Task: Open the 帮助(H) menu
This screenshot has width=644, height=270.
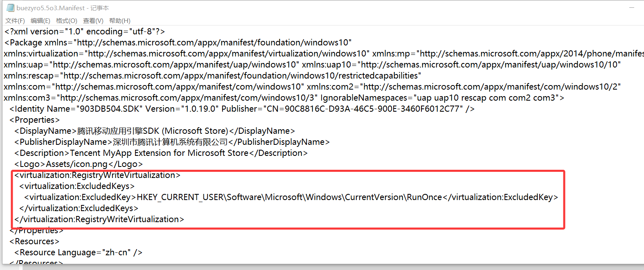Action: click(x=119, y=20)
